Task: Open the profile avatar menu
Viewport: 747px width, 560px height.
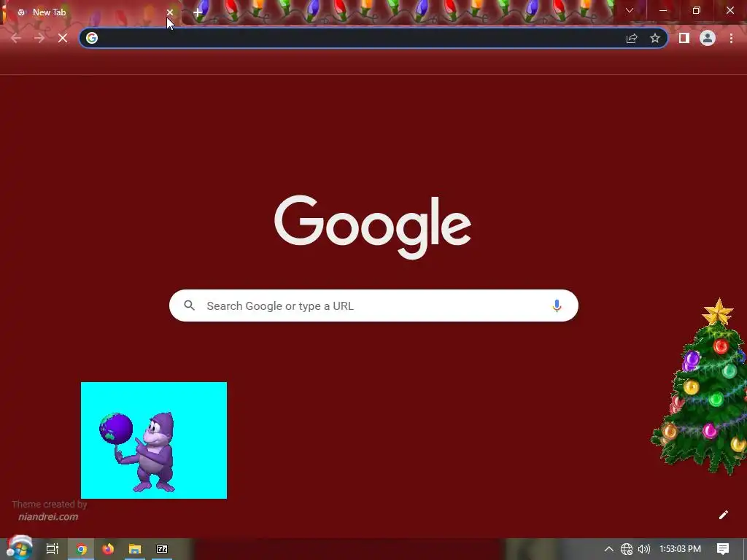Action: click(x=708, y=38)
